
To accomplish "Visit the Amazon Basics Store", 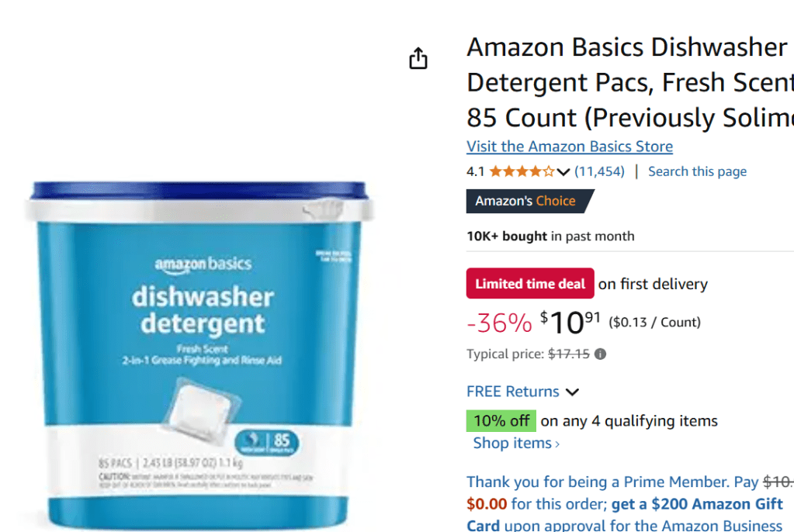I will [x=570, y=147].
